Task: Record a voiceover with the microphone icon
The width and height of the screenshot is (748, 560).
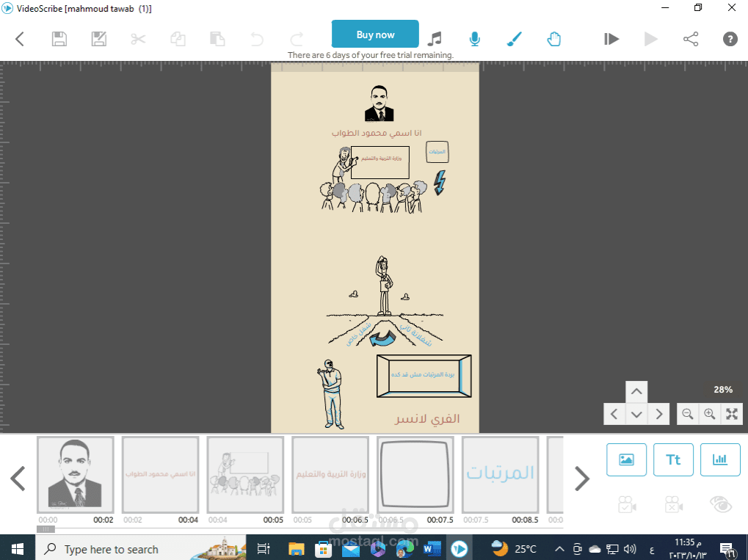Action: tap(474, 39)
